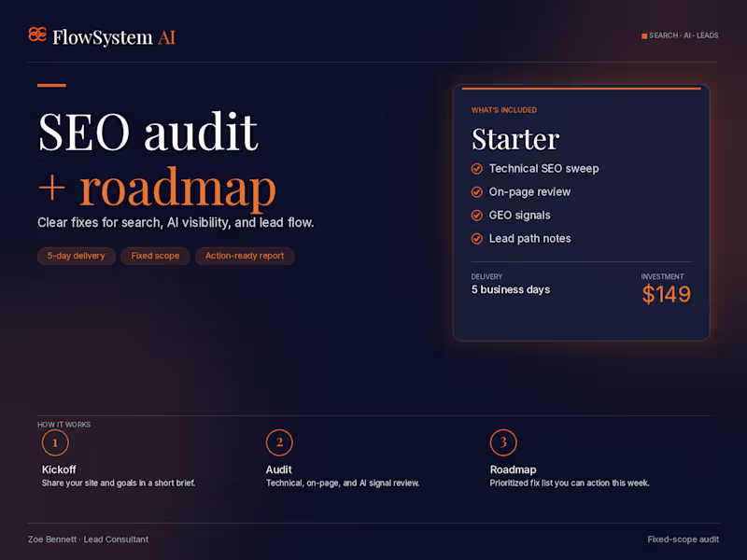Click the Starter plan title

pos(515,139)
